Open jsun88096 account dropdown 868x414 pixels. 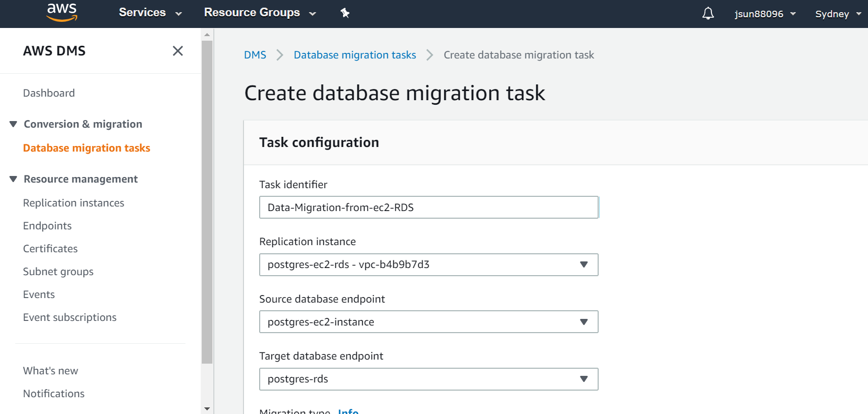(764, 14)
